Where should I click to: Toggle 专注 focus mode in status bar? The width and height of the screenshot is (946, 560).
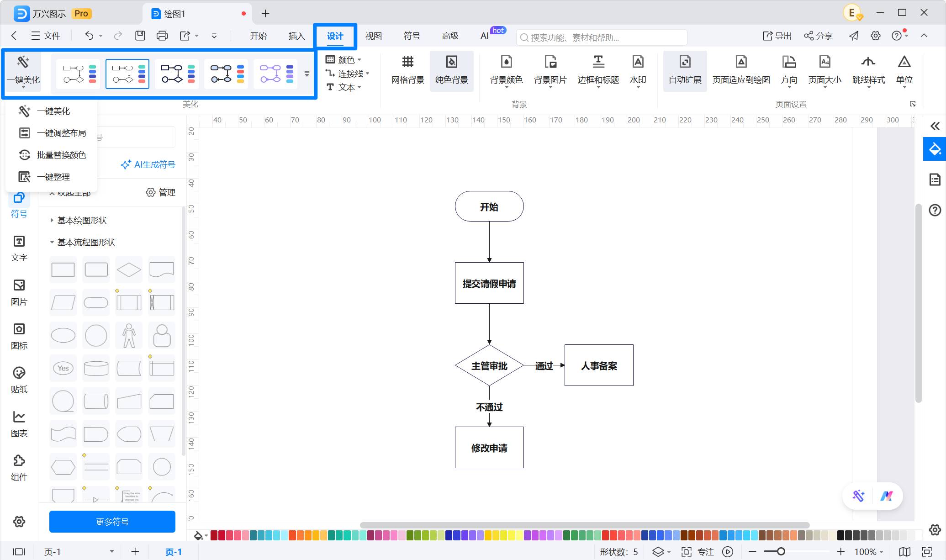click(698, 552)
